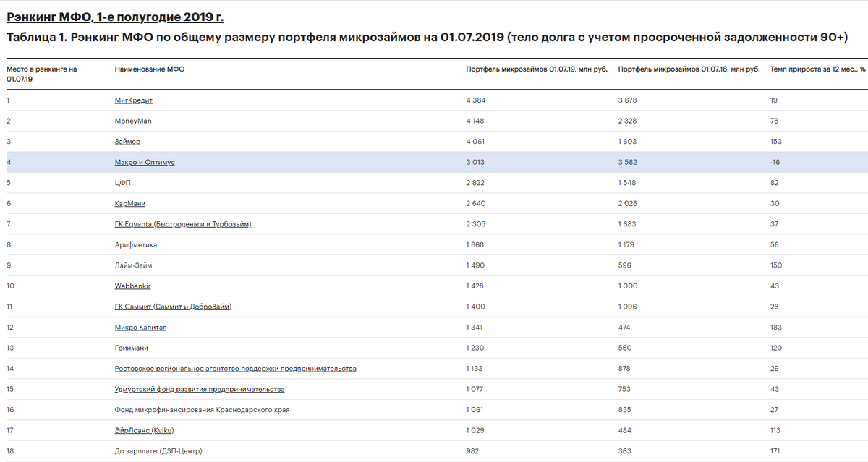Open the КарМани link

130,204
